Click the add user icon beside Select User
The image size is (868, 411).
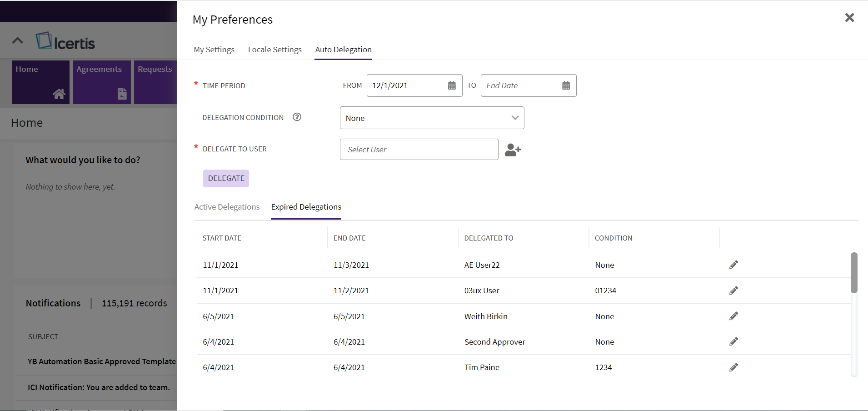[x=513, y=150]
